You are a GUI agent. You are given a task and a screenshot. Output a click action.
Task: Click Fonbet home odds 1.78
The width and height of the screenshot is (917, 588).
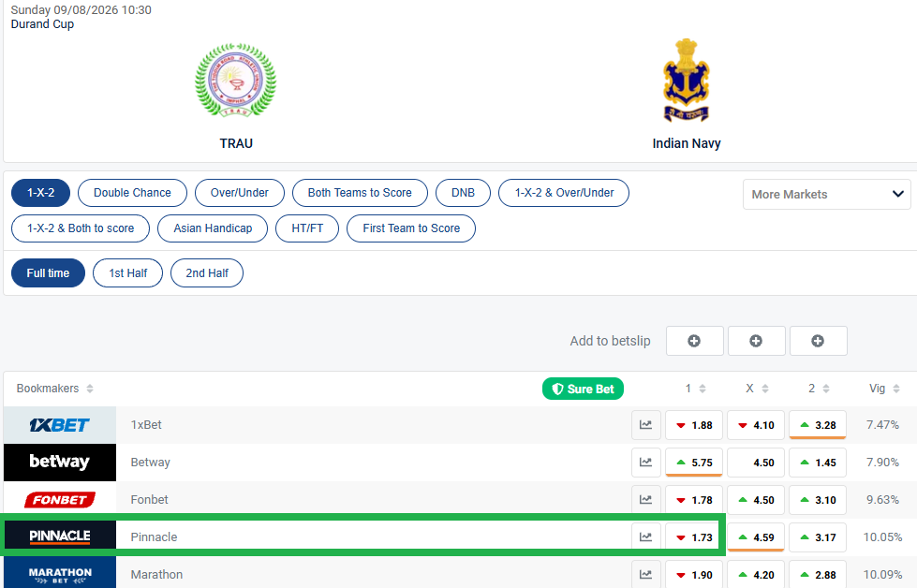(694, 500)
